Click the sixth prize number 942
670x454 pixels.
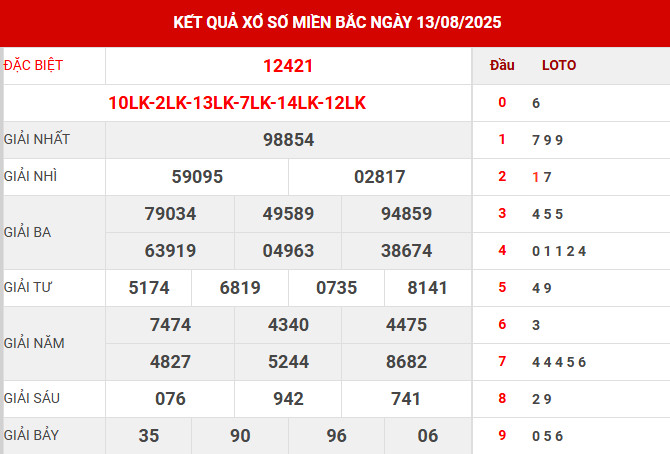coord(288,398)
